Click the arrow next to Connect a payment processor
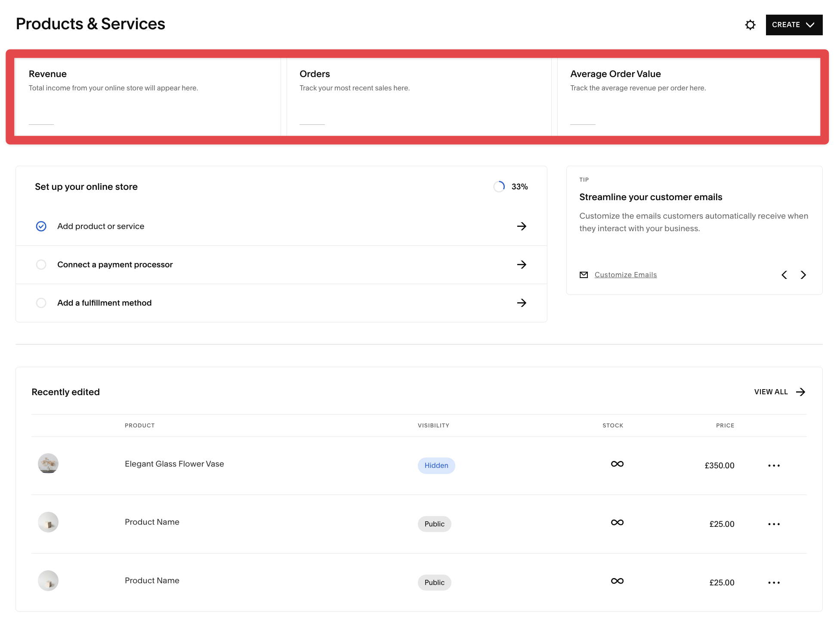This screenshot has height=625, width=840. point(522,264)
